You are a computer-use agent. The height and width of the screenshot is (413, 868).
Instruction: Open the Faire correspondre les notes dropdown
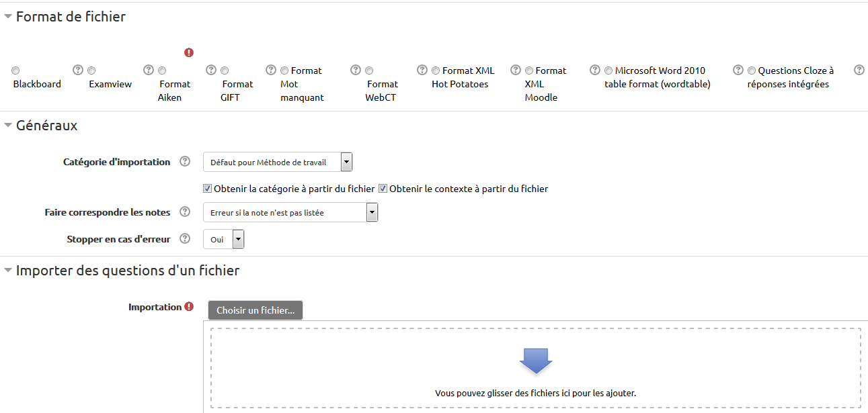click(290, 212)
